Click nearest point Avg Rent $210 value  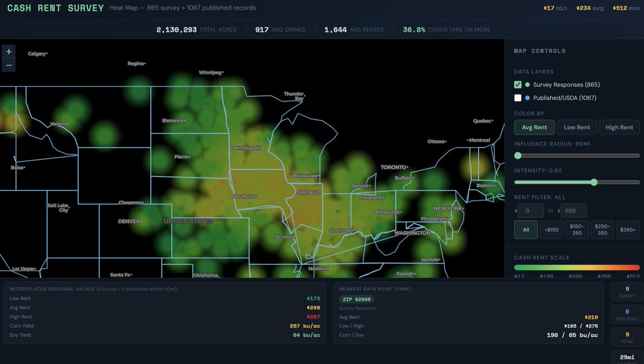click(591, 317)
